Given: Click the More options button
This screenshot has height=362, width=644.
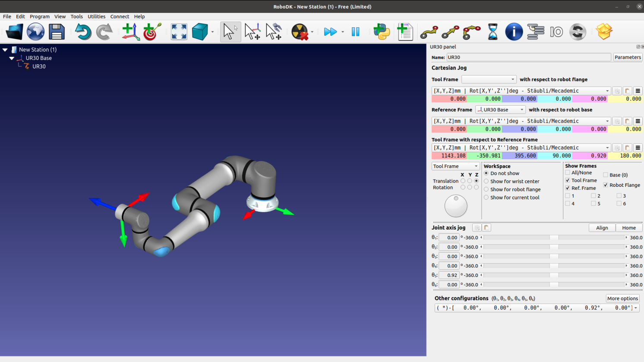Looking at the screenshot, I should point(622,299).
